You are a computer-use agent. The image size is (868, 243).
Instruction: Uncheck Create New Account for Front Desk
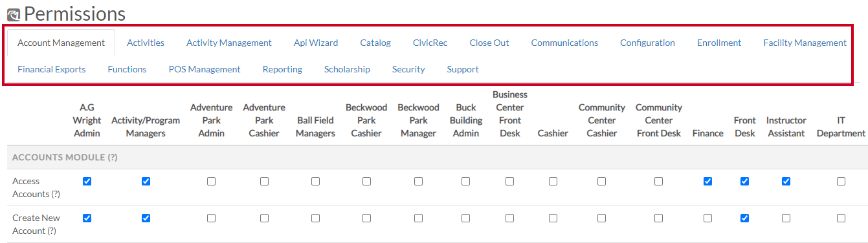coord(744,218)
